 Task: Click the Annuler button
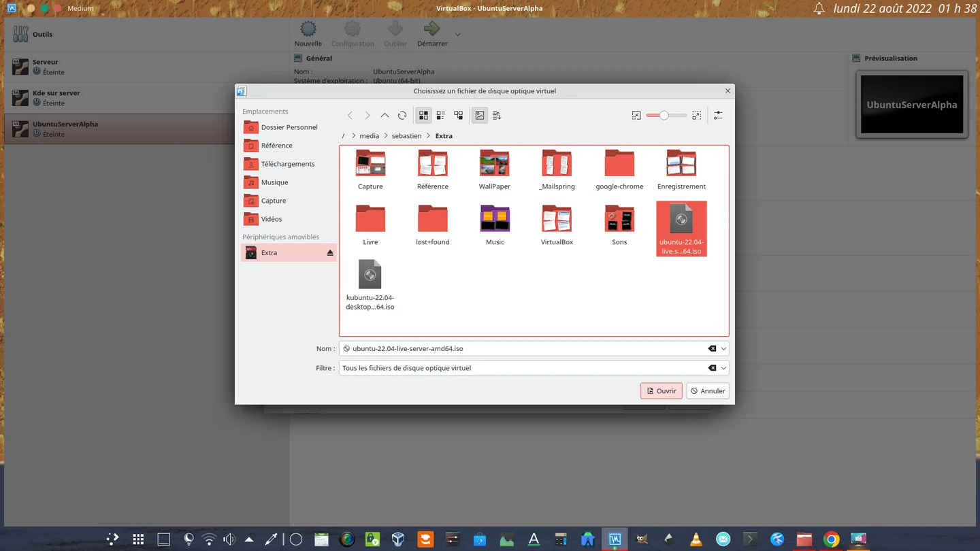tap(708, 391)
